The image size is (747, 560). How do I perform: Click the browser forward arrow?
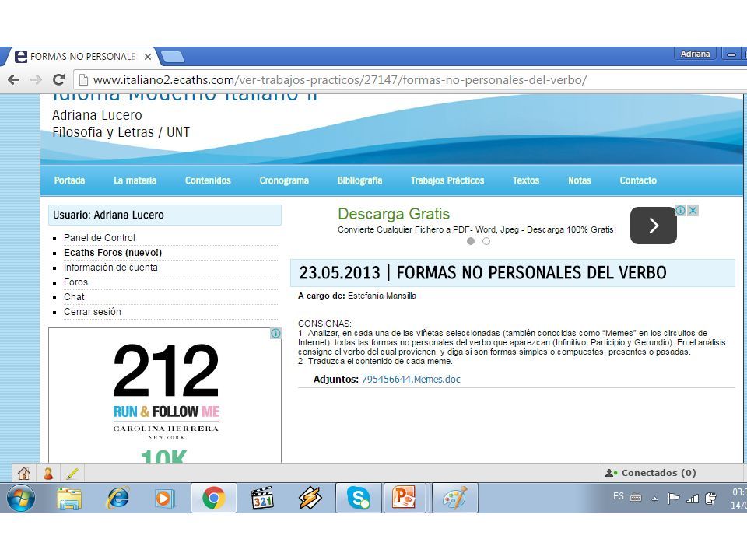(37, 79)
